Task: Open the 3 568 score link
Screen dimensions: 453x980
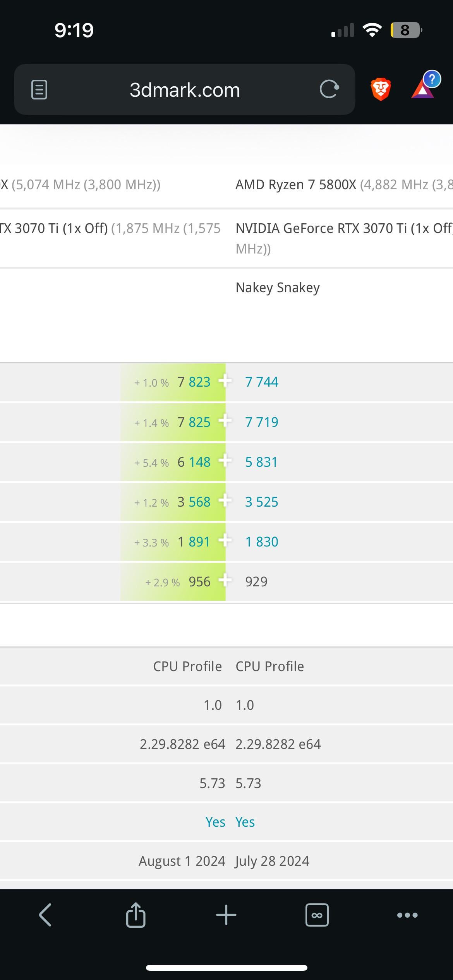Action: [x=194, y=502]
